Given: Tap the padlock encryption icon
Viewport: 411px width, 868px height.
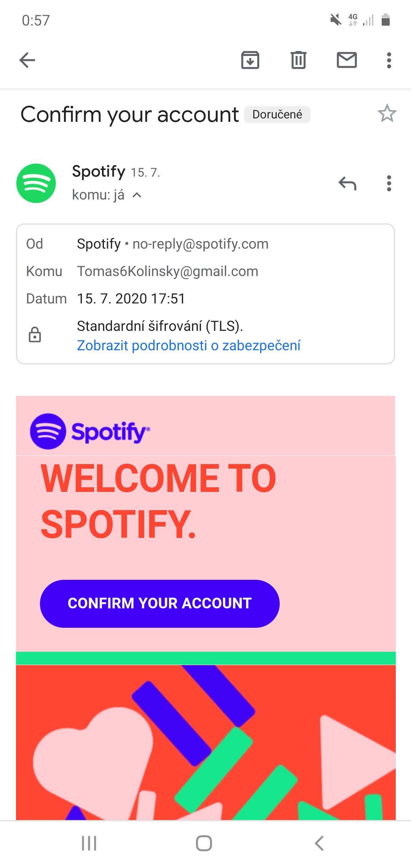Looking at the screenshot, I should [x=35, y=335].
